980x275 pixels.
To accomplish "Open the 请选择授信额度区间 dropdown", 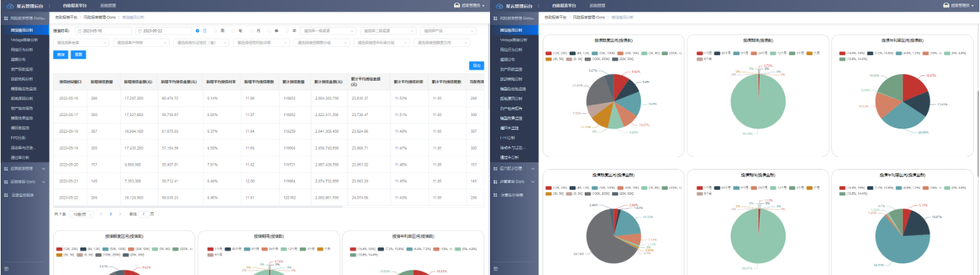I will 442,42.
